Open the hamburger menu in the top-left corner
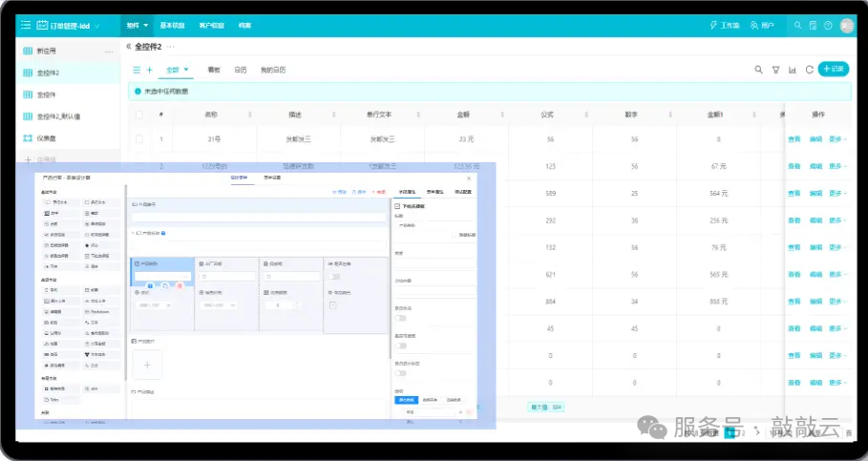Screen dimensions: 868x461 [x=26, y=25]
